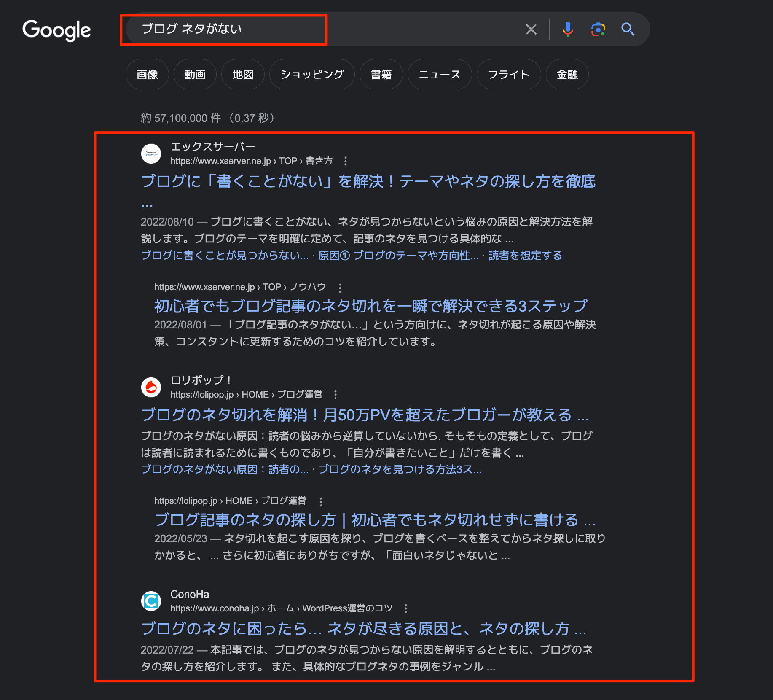Clear the search query with the X icon
The width and height of the screenshot is (773, 700).
(x=531, y=29)
